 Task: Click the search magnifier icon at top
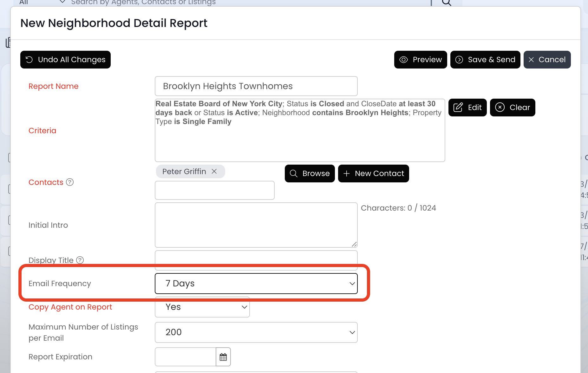(447, 3)
